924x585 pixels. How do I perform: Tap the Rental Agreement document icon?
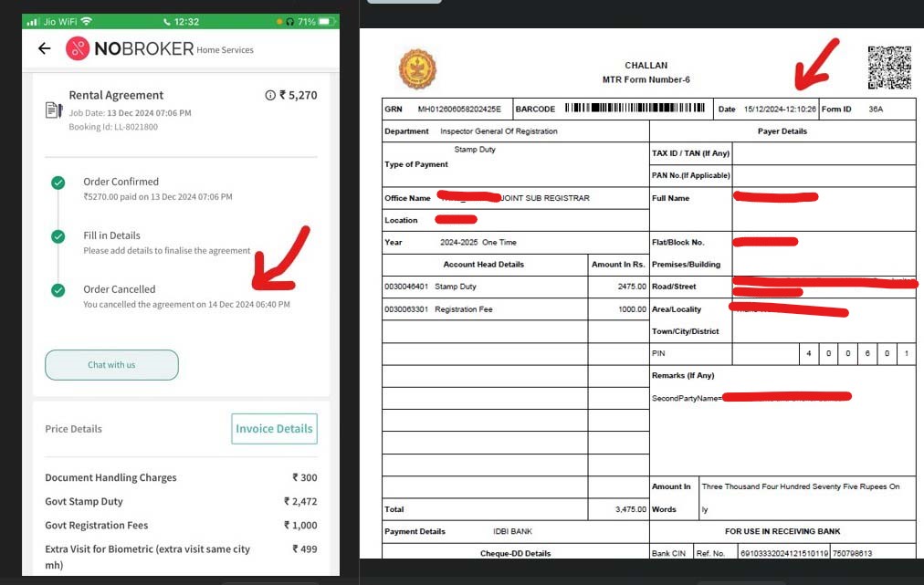pyautogui.click(x=54, y=110)
